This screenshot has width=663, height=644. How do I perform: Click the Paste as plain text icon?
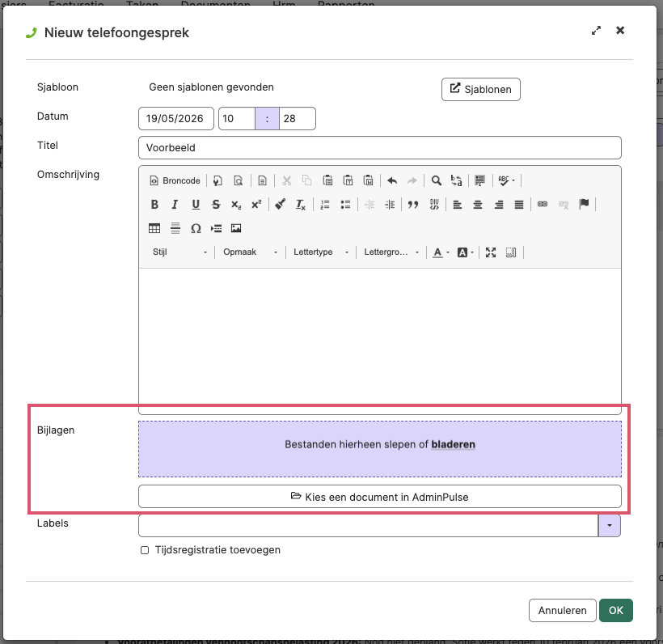[x=348, y=180]
